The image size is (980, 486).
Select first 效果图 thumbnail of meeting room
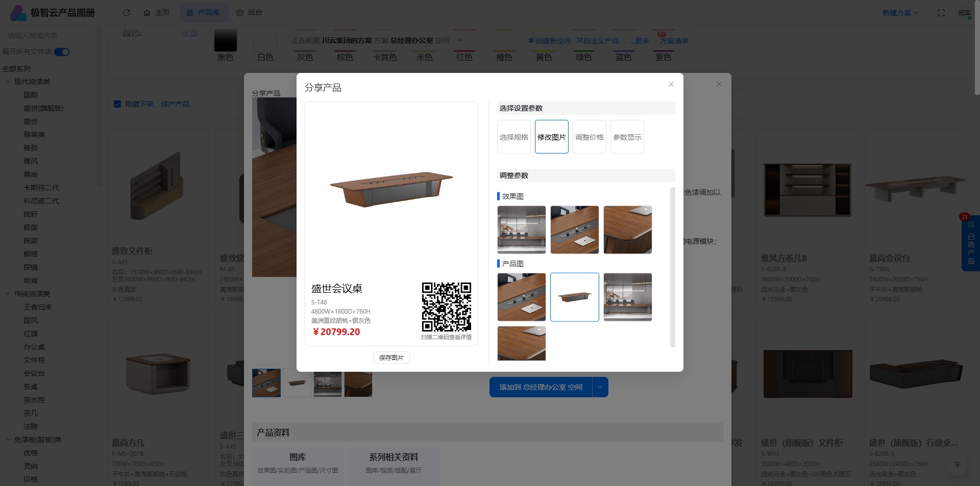click(x=521, y=229)
